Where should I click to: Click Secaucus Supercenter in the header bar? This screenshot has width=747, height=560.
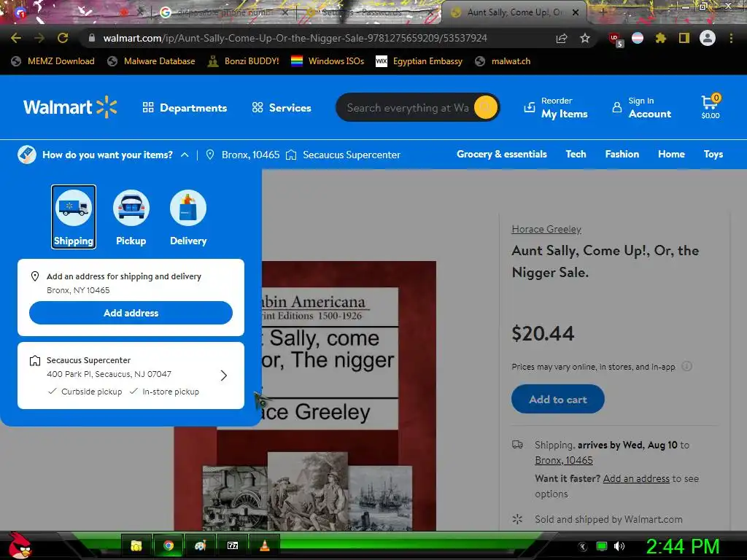pyautogui.click(x=343, y=155)
